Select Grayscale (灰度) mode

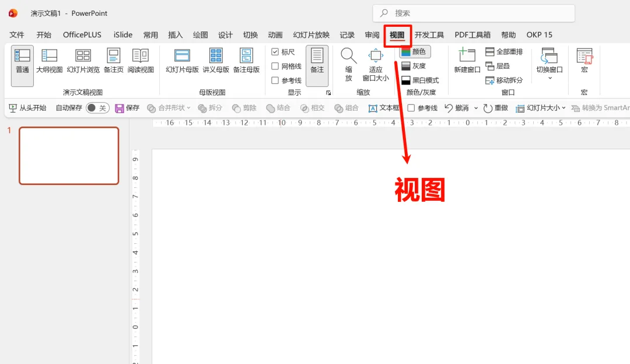coord(414,66)
